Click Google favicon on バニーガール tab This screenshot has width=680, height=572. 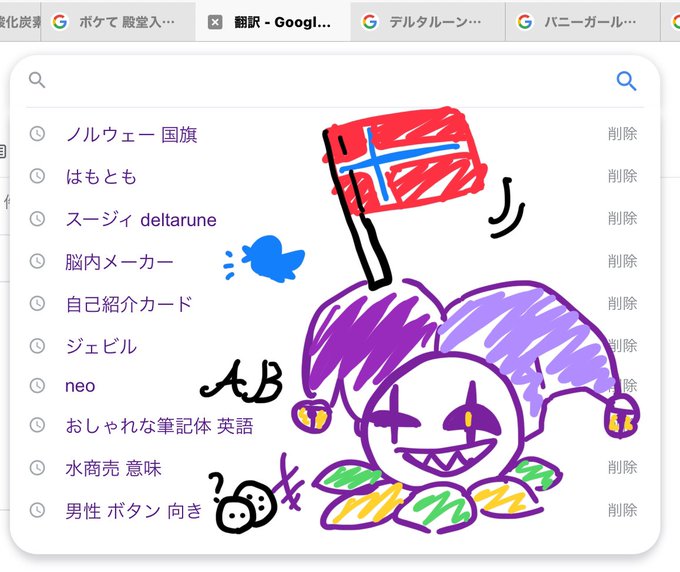[525, 22]
